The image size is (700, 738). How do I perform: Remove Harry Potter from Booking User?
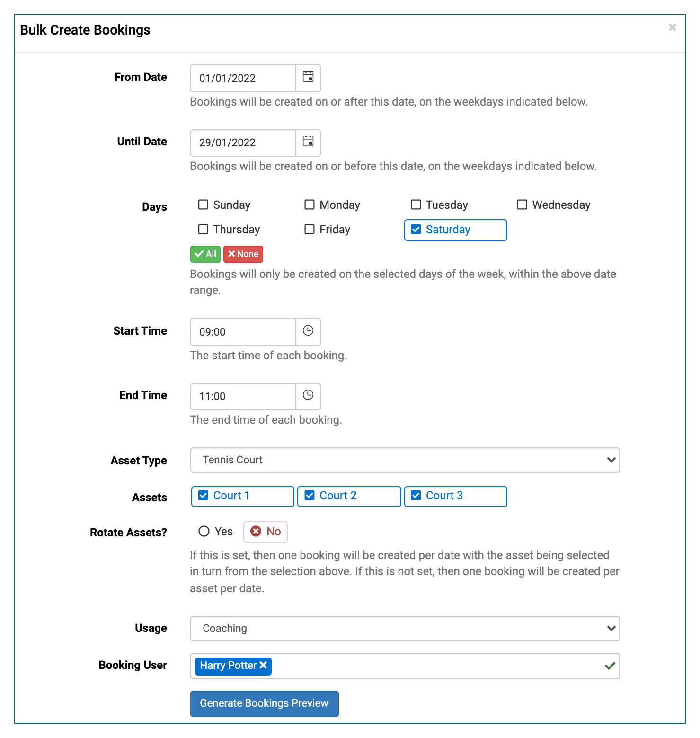pos(264,665)
